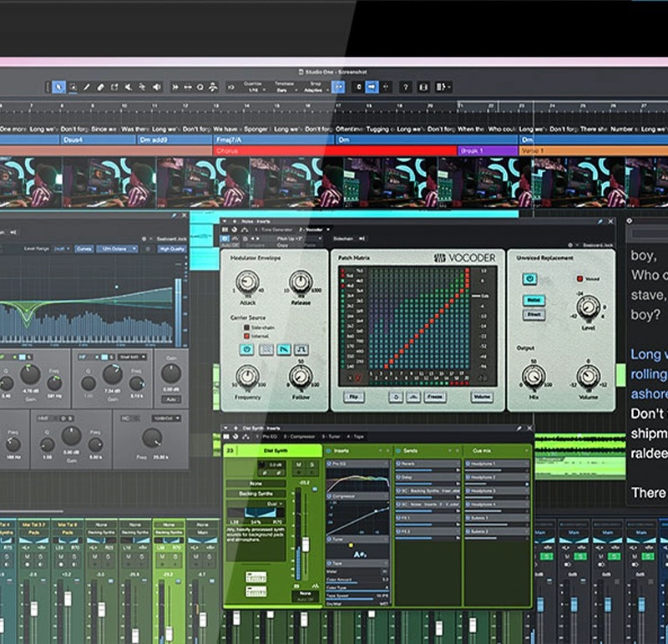The height and width of the screenshot is (644, 668).
Task: Adjust the Vocoder Attack knob
Action: 247,282
